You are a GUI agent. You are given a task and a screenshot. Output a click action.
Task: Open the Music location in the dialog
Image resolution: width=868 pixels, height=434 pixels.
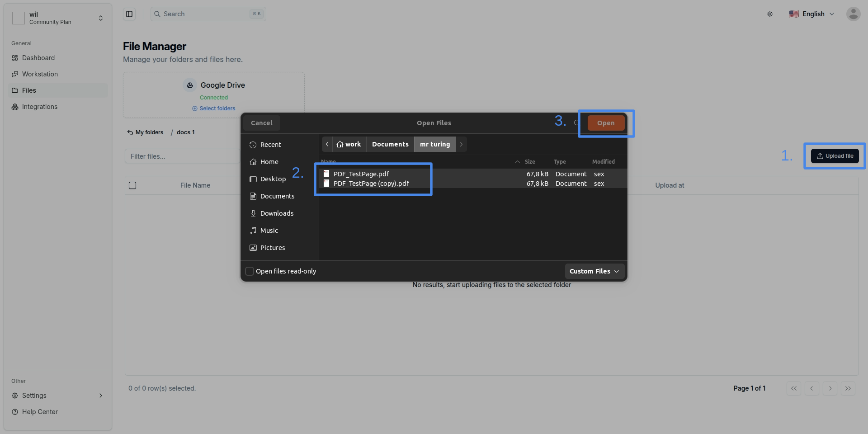click(x=269, y=230)
